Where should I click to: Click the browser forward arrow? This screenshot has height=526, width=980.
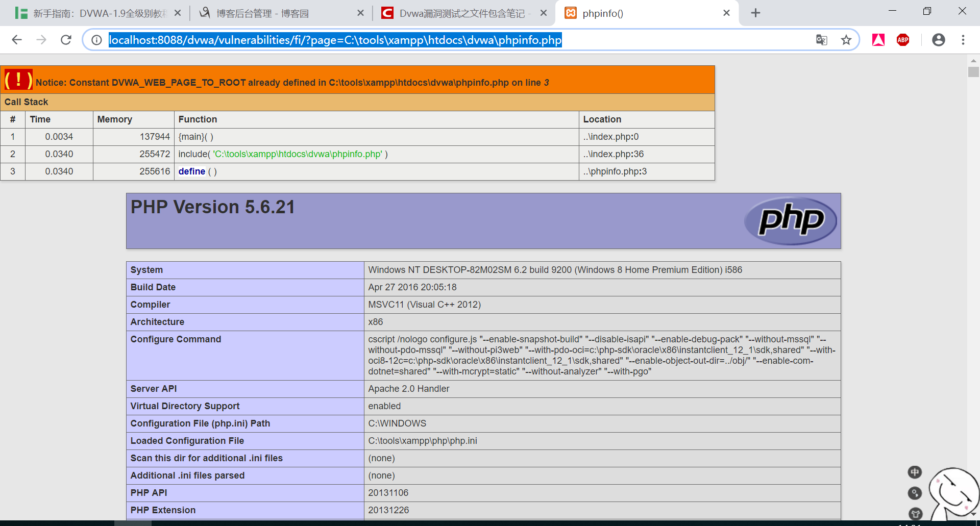[x=41, y=40]
